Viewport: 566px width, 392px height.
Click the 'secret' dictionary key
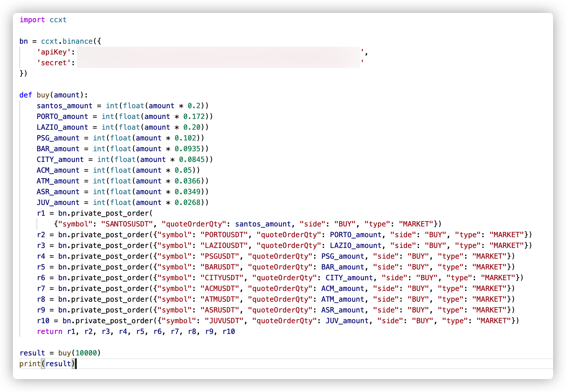[54, 63]
